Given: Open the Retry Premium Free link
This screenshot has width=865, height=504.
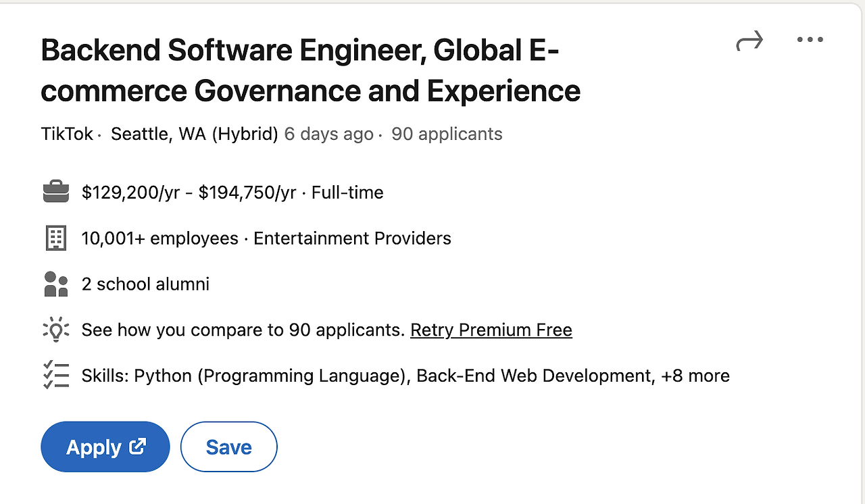Looking at the screenshot, I should coord(491,330).
